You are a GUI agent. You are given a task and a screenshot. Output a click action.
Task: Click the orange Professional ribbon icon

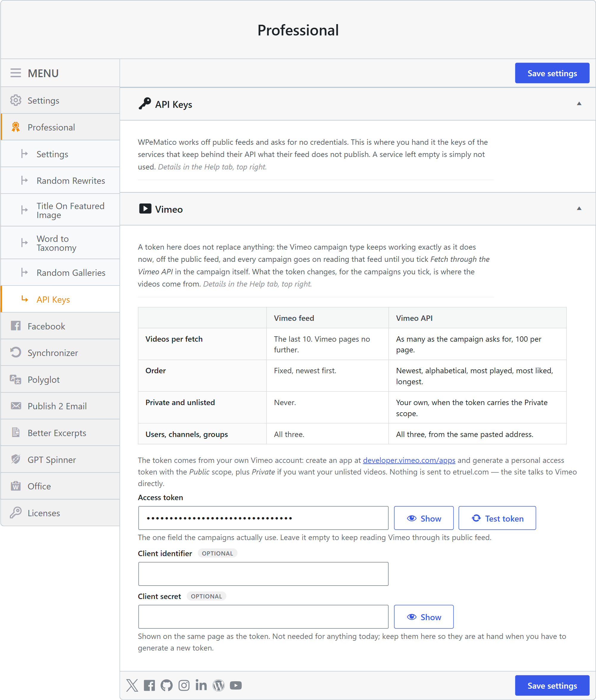click(15, 127)
